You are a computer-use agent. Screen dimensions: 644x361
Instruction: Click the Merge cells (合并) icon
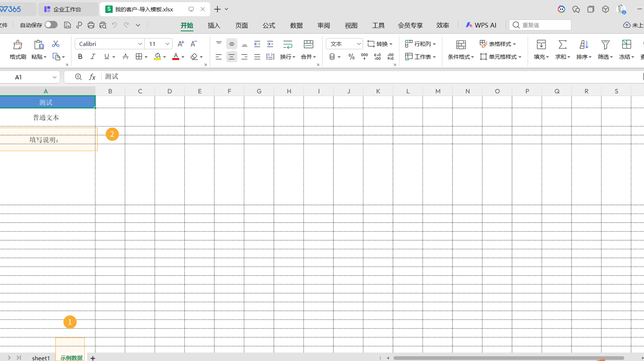tap(308, 44)
